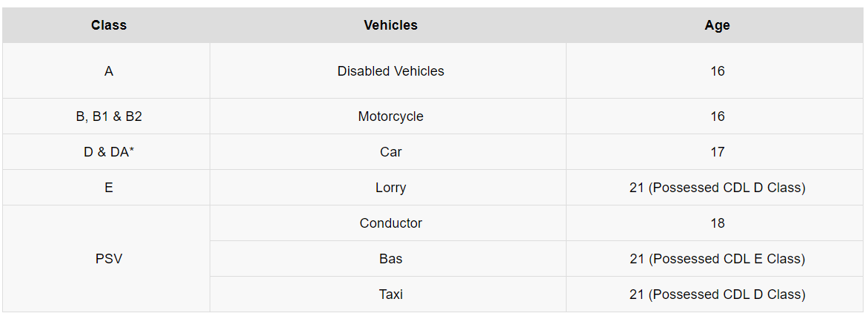Click age 17 in Car row
868x316 pixels.
(717, 152)
